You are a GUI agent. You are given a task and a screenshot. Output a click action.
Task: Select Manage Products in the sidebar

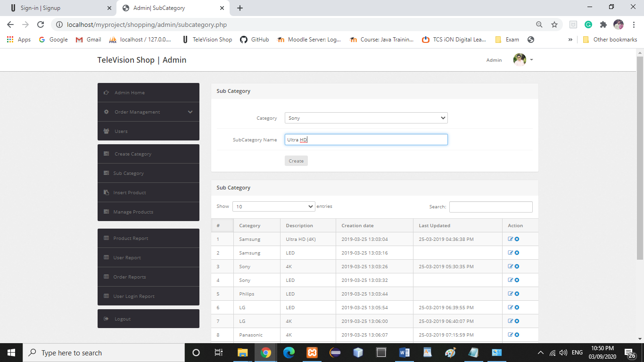click(x=149, y=212)
